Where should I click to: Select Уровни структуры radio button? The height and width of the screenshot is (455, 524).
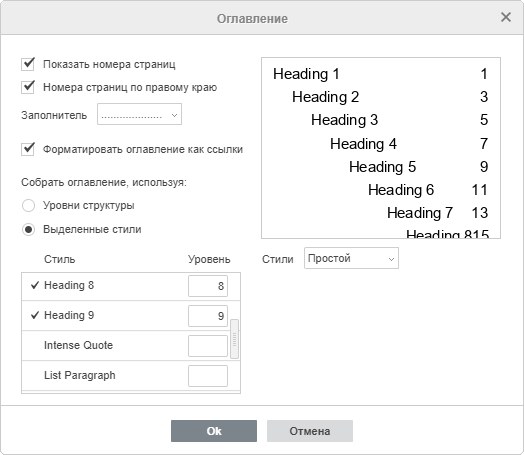(28, 205)
